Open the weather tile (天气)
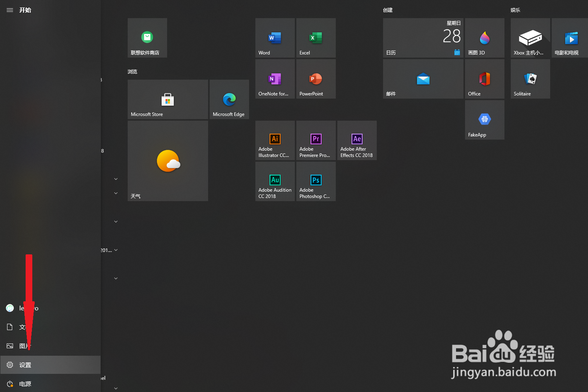This screenshot has height=392, width=588. (x=168, y=161)
